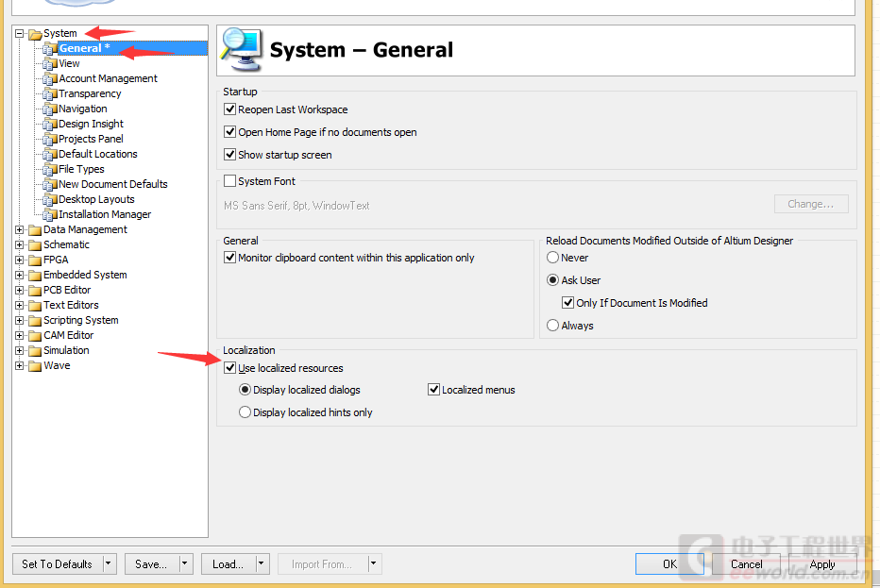Expand the FPGA tree node
The width and height of the screenshot is (880, 588).
(20, 260)
